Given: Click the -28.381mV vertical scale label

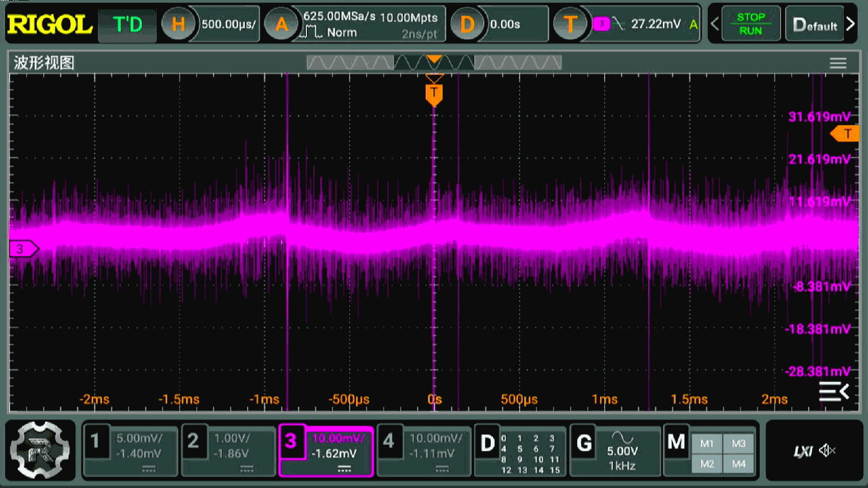Looking at the screenshot, I should [x=817, y=372].
